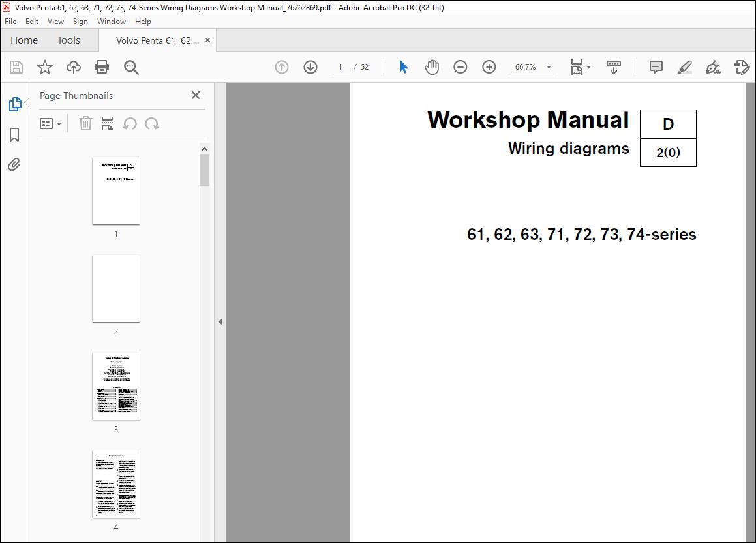Open the find text magnifier icon
756x543 pixels.
[131, 67]
